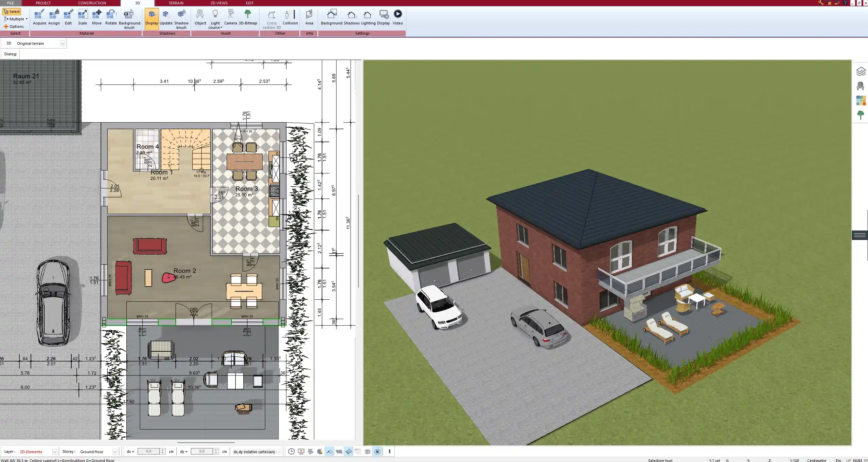The height and width of the screenshot is (462, 868).
Task: Insert a Camera
Action: [x=230, y=18]
